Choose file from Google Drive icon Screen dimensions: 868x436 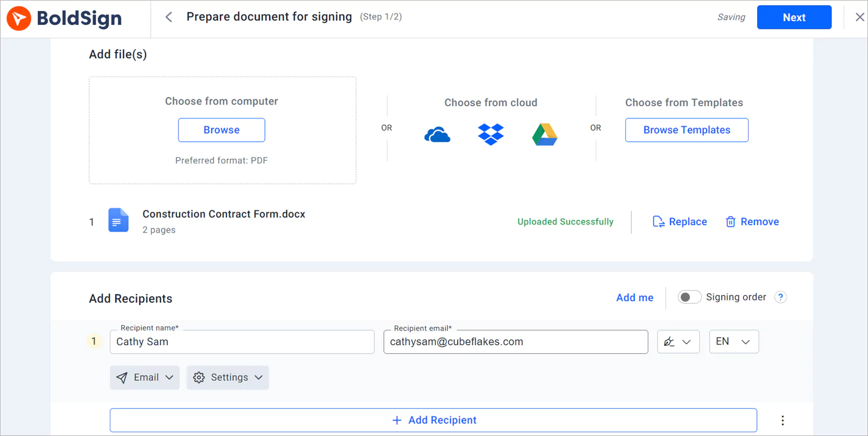pos(545,134)
